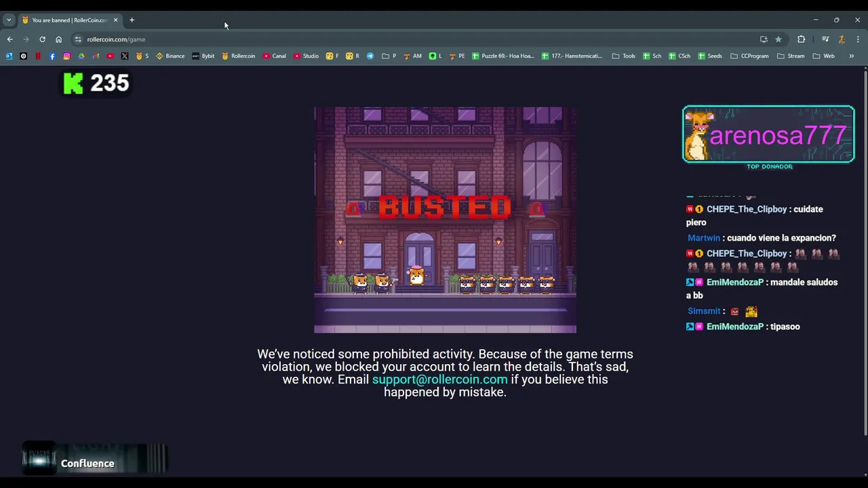Open the Binance bookmark
868x488 pixels.
point(170,56)
